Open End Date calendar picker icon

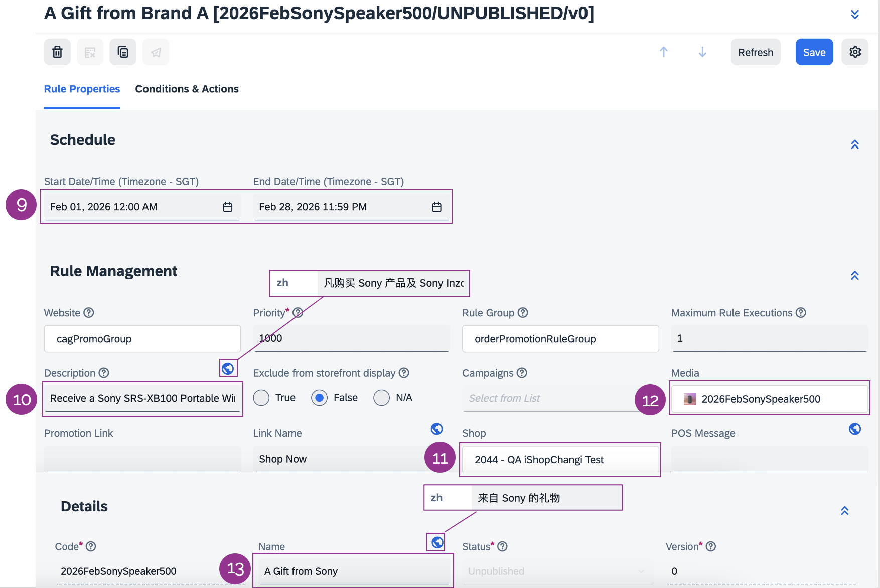click(x=437, y=207)
